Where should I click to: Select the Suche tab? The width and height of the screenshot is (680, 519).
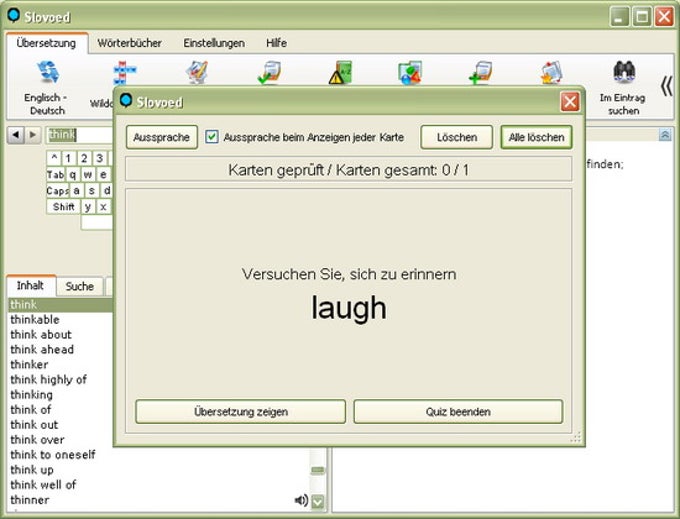(x=79, y=286)
